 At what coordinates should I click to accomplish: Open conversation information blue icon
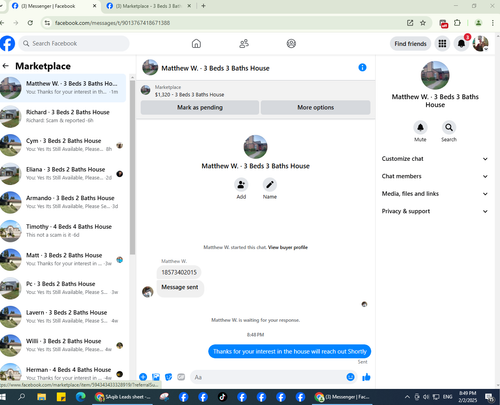362,68
